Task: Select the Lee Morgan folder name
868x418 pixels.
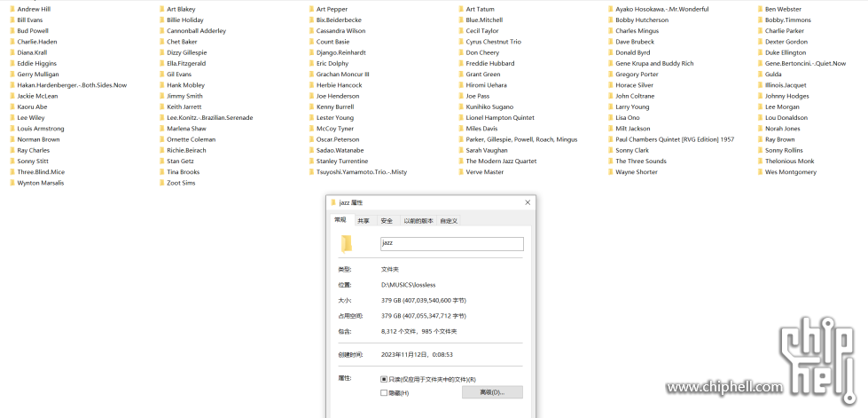Action: coord(782,107)
